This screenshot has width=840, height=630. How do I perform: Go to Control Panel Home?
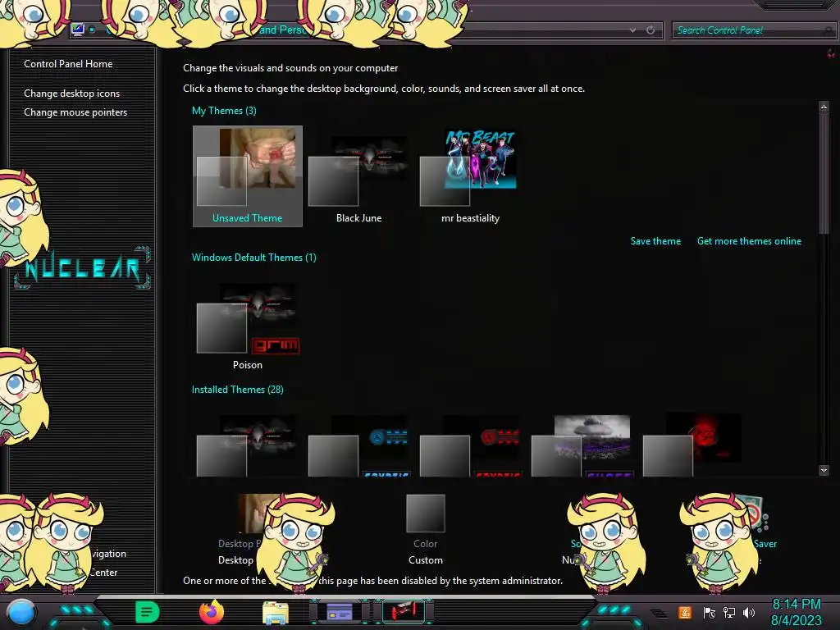[x=68, y=64]
